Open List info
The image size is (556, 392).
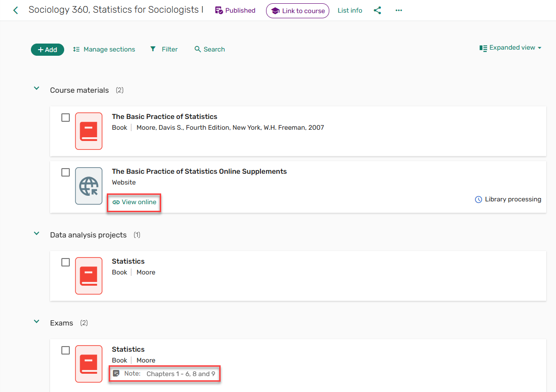coord(349,11)
